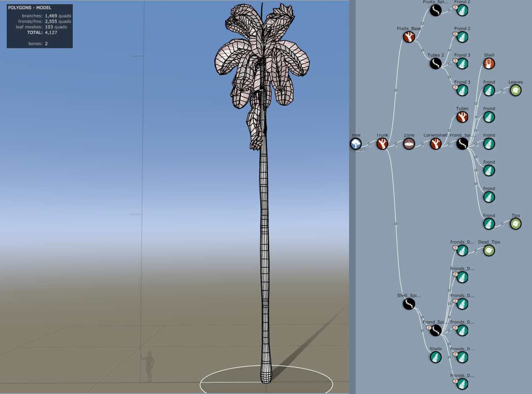Screen dimensions: 532x394
Task: Select the Tree root node
Action: (x=355, y=144)
